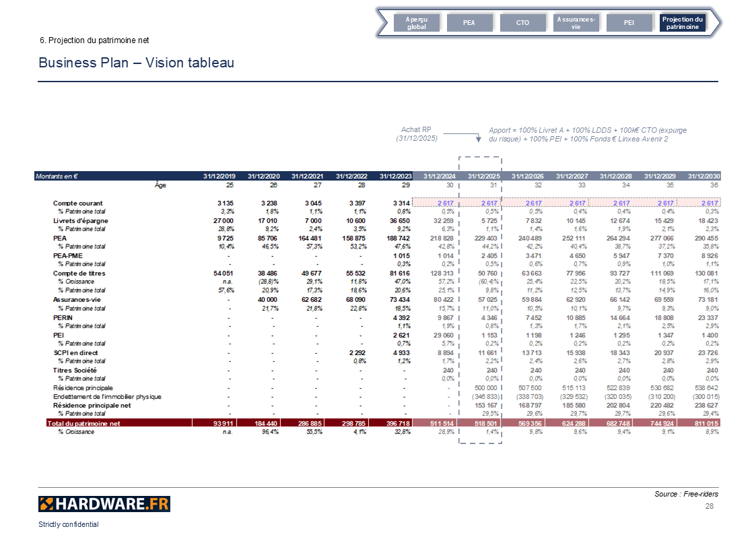Click total value 511 514 for 2024
The image size is (756, 535).
pos(442,423)
